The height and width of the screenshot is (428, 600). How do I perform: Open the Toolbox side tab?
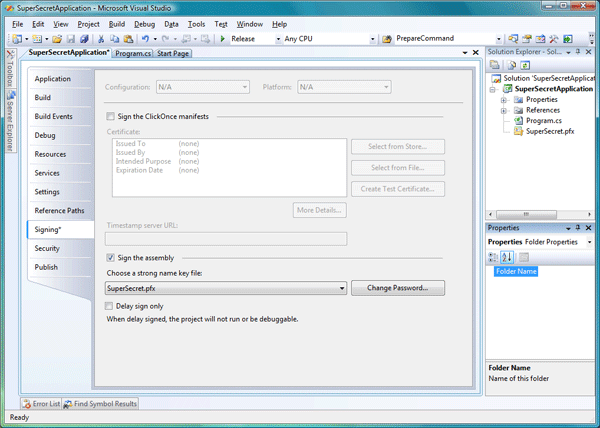pyautogui.click(x=10, y=68)
